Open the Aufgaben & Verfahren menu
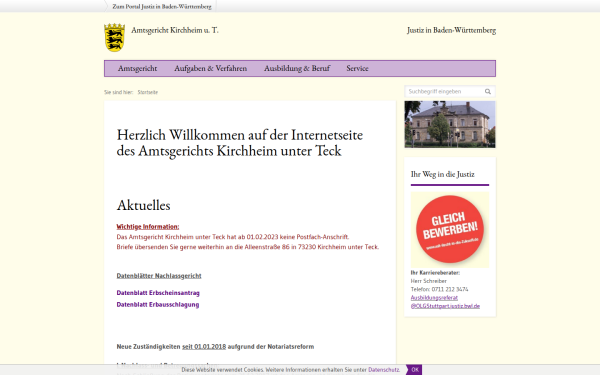The image size is (600, 375). click(210, 68)
